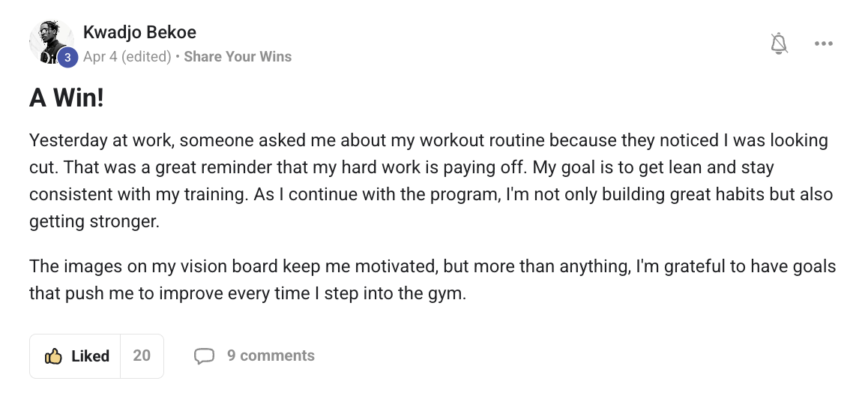Click the line starting consistent with my training
The height and width of the screenshot is (393, 868).
[431, 194]
